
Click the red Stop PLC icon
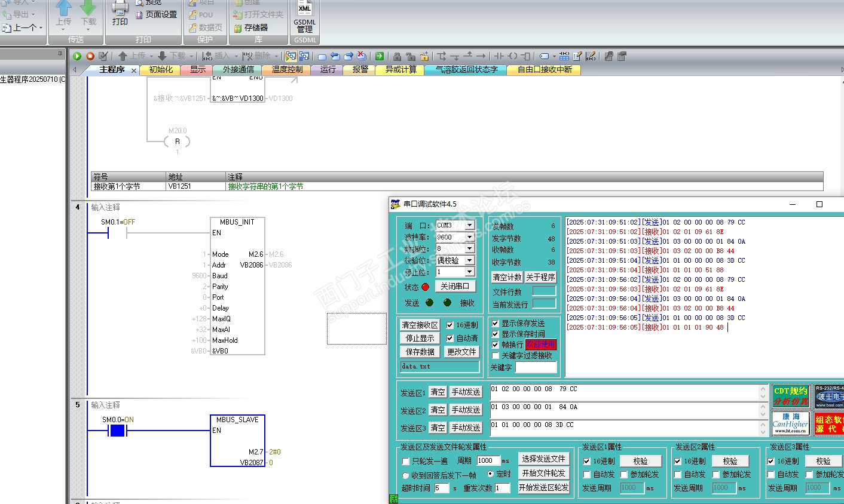click(x=90, y=56)
